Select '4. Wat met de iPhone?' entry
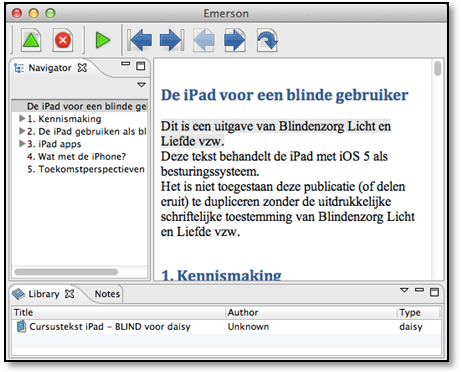Image resolution: width=461 pixels, height=372 pixels. pos(77,156)
